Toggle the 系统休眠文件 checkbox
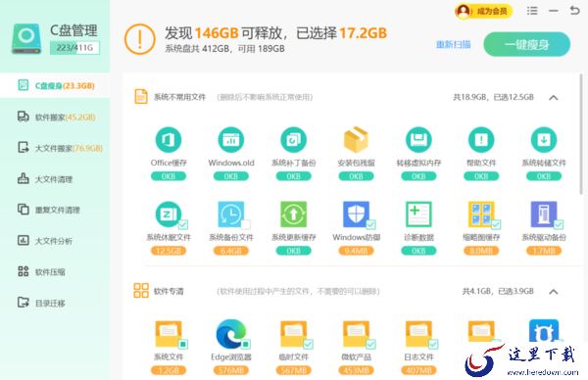The image size is (588, 380). pos(183,224)
